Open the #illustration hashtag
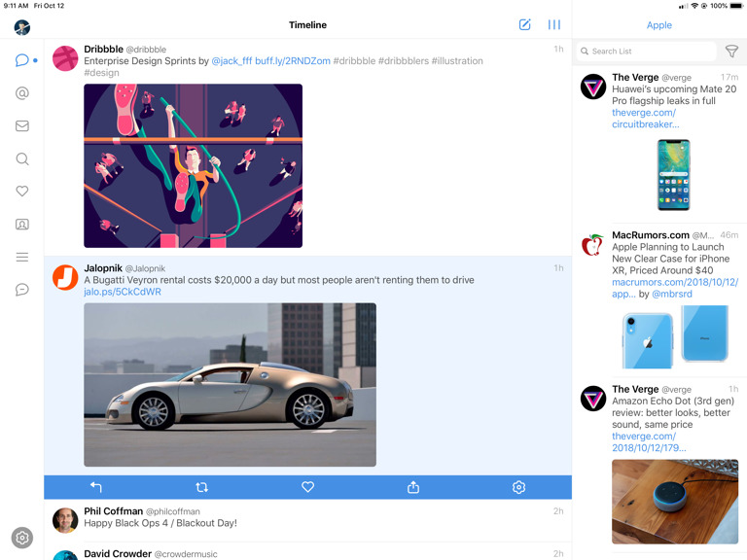The height and width of the screenshot is (560, 747). click(457, 61)
